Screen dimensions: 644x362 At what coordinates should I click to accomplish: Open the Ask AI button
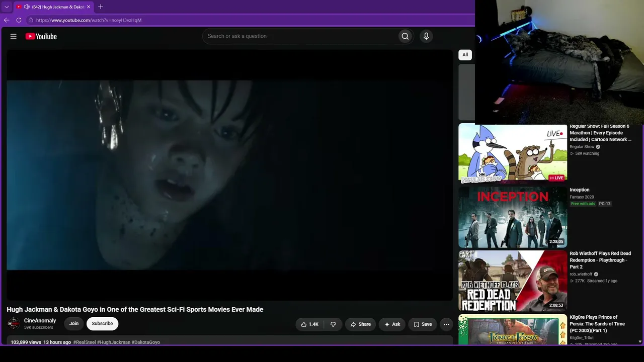pos(392,324)
